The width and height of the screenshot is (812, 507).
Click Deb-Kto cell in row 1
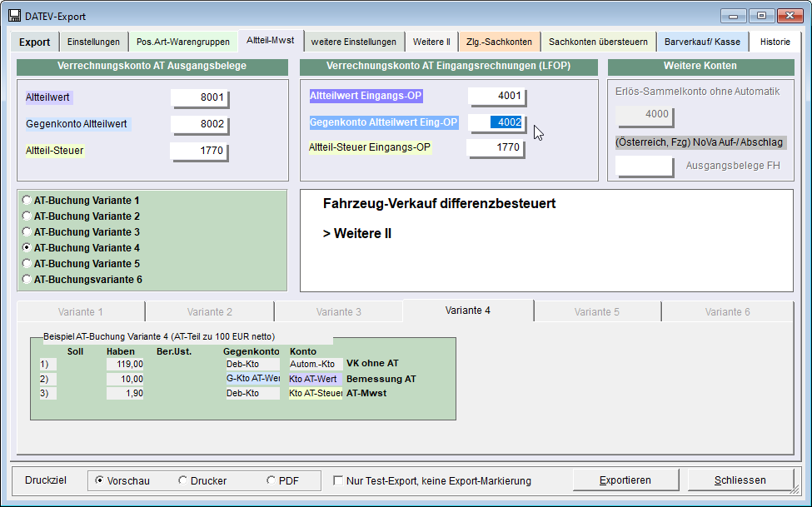point(252,364)
